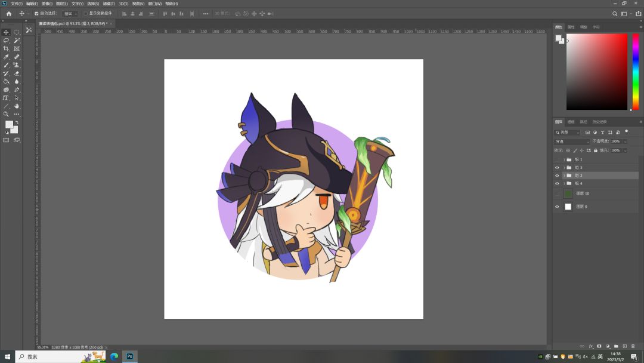Add a layer mask
The height and width of the screenshot is (363, 644).
pyautogui.click(x=599, y=346)
